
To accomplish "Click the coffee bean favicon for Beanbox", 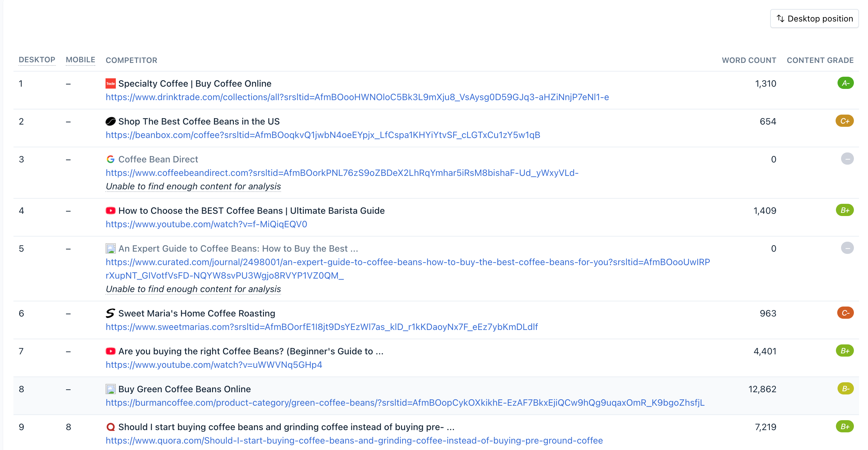I will [110, 121].
